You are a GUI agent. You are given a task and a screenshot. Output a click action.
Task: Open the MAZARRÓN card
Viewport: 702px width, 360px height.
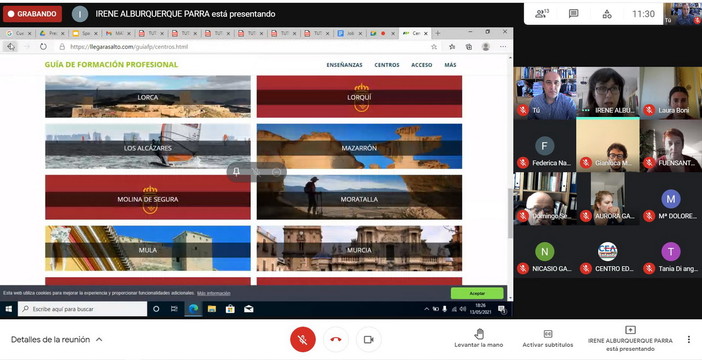(x=359, y=146)
